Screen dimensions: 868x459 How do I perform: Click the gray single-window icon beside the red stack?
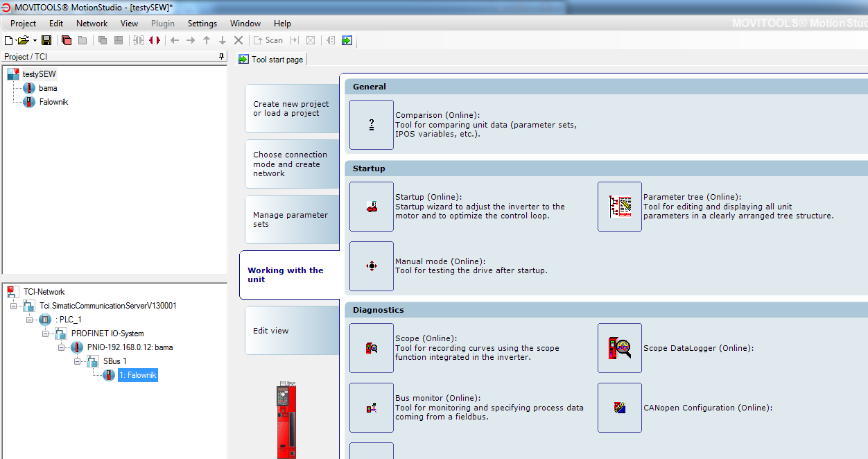[x=83, y=40]
